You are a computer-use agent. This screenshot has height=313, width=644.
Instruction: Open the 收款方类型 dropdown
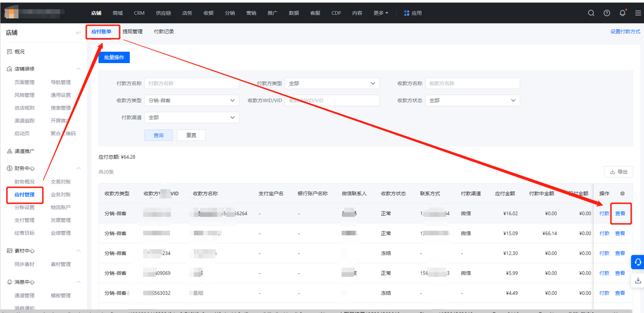coord(192,100)
